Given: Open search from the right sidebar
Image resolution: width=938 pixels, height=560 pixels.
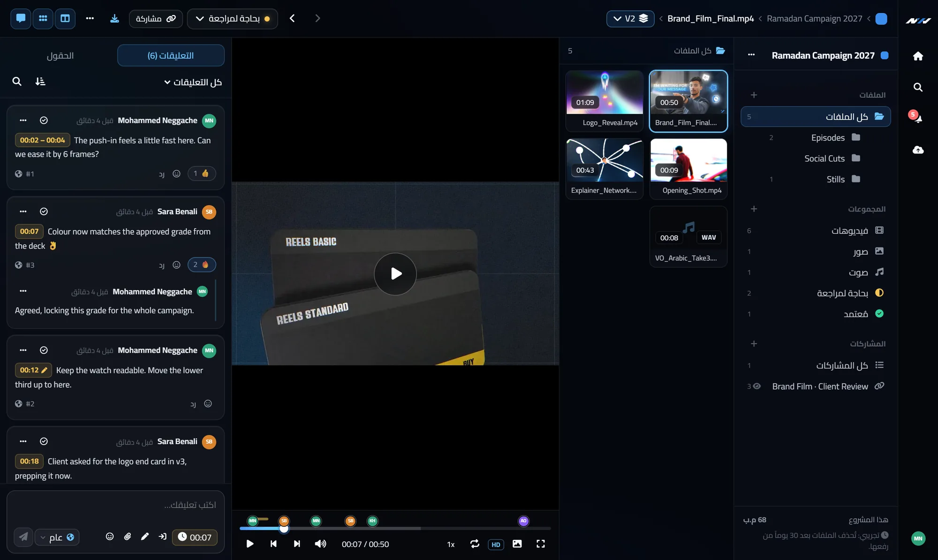Looking at the screenshot, I should [918, 87].
